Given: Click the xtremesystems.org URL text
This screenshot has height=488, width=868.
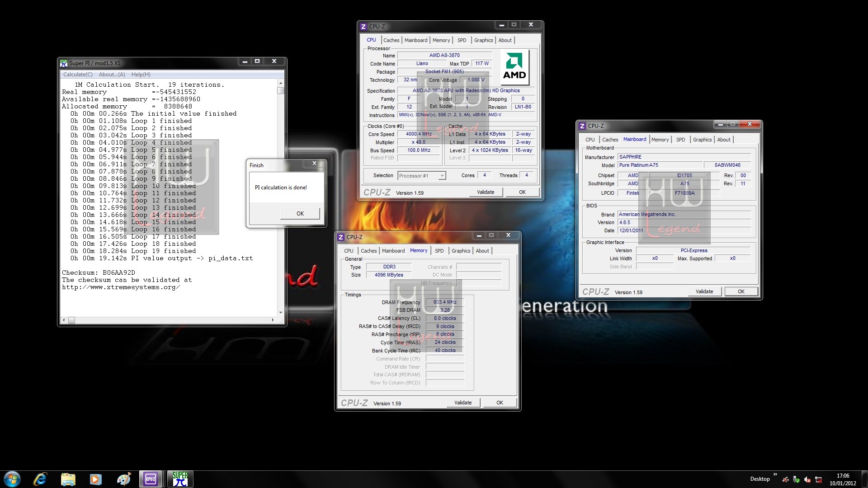Looking at the screenshot, I should click(x=121, y=287).
